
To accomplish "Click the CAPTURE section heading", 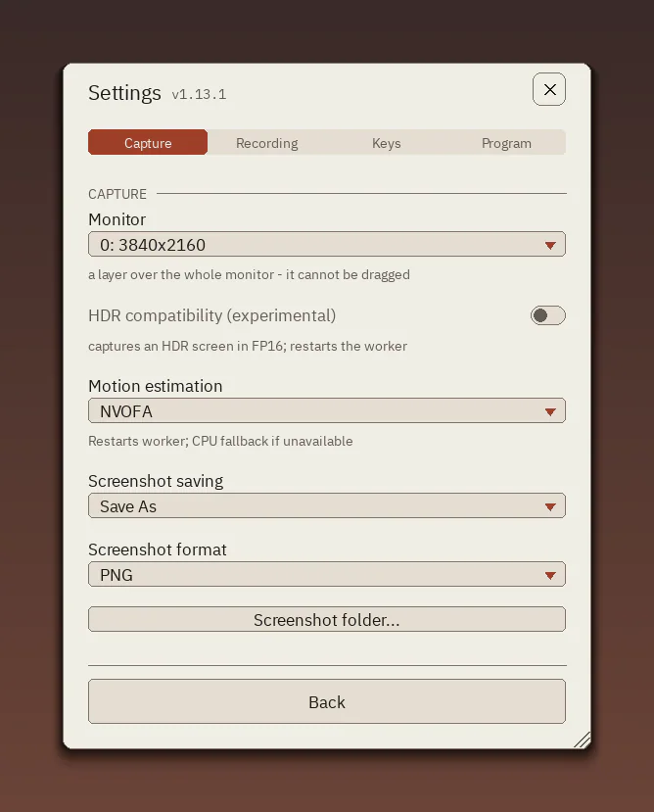I will click(117, 194).
